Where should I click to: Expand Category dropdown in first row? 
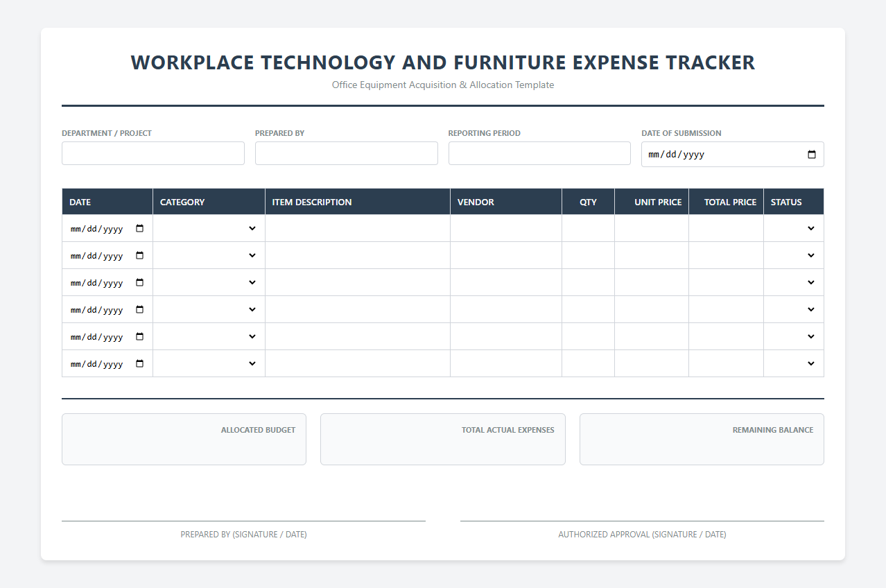coord(209,228)
